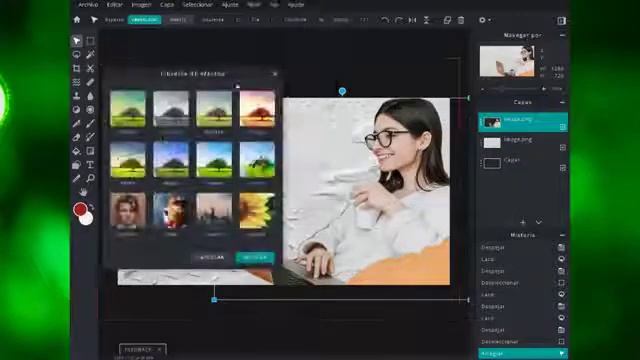
Task: Click the teal Aplicar button in dialog
Action: (255, 258)
